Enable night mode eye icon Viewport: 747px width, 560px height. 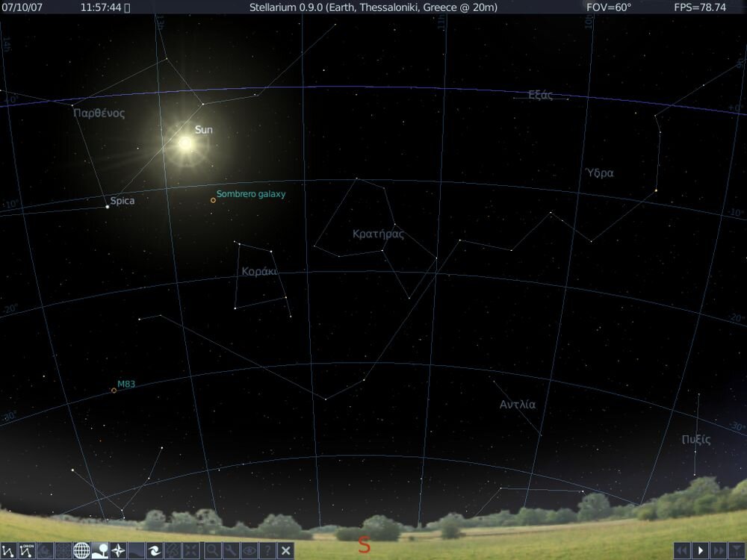pos(249,551)
